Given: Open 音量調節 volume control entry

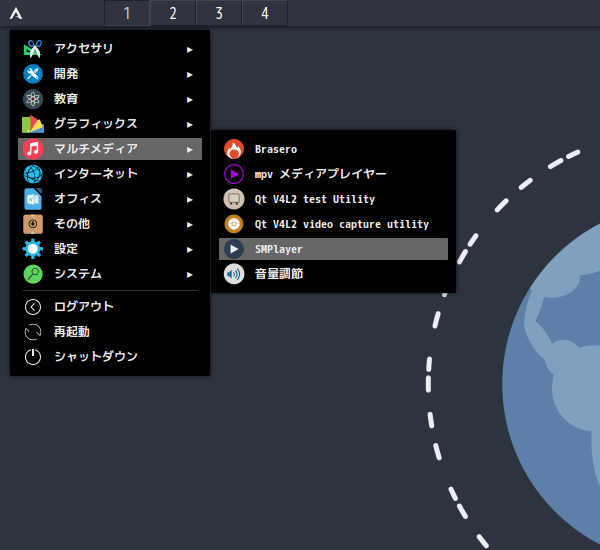Looking at the screenshot, I should [x=333, y=274].
